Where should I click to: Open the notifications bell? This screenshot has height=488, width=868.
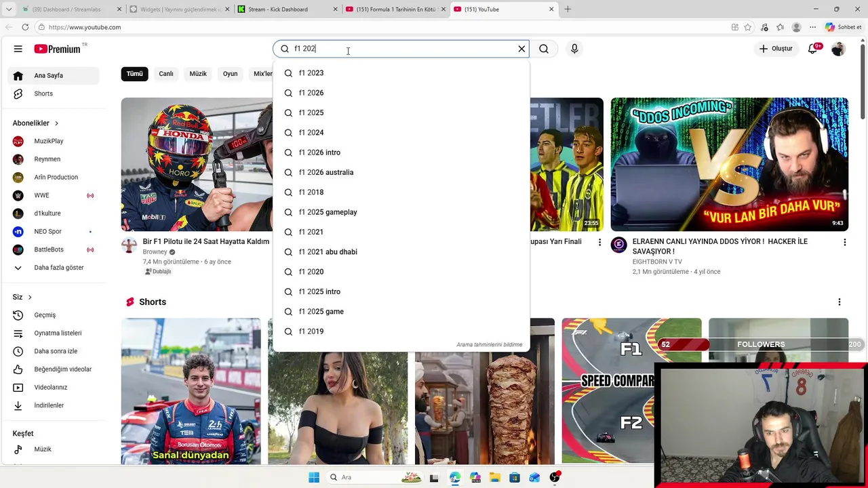[x=813, y=49]
